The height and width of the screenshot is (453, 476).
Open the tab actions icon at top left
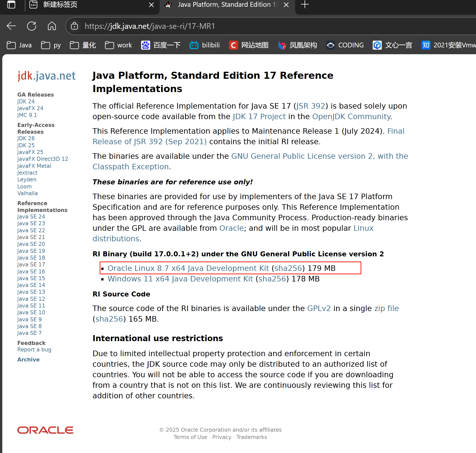pyautogui.click(x=11, y=5)
